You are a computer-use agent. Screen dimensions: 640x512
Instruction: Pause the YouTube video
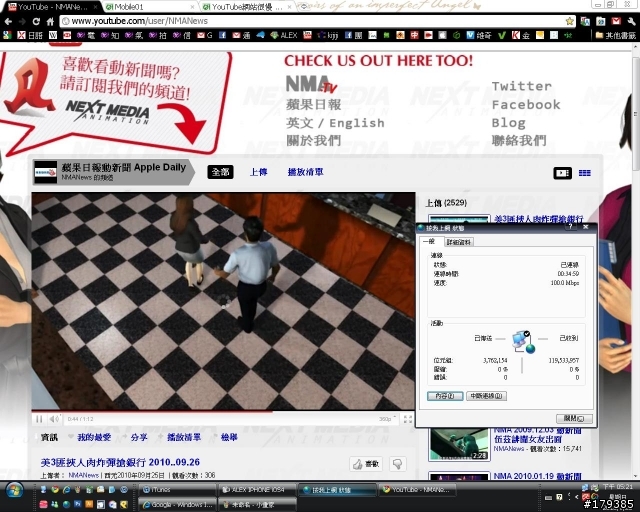click(39, 419)
